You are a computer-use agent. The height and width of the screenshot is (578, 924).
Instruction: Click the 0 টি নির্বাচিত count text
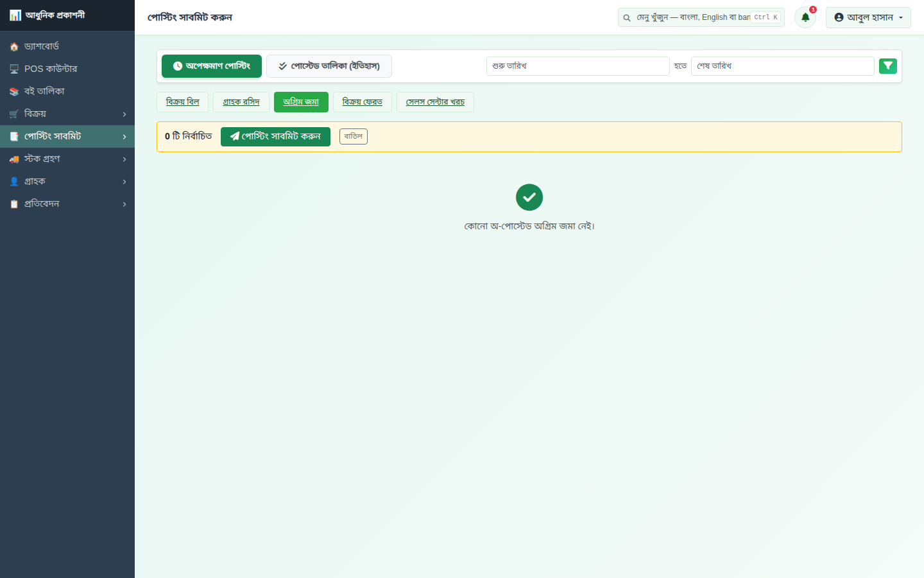189,136
